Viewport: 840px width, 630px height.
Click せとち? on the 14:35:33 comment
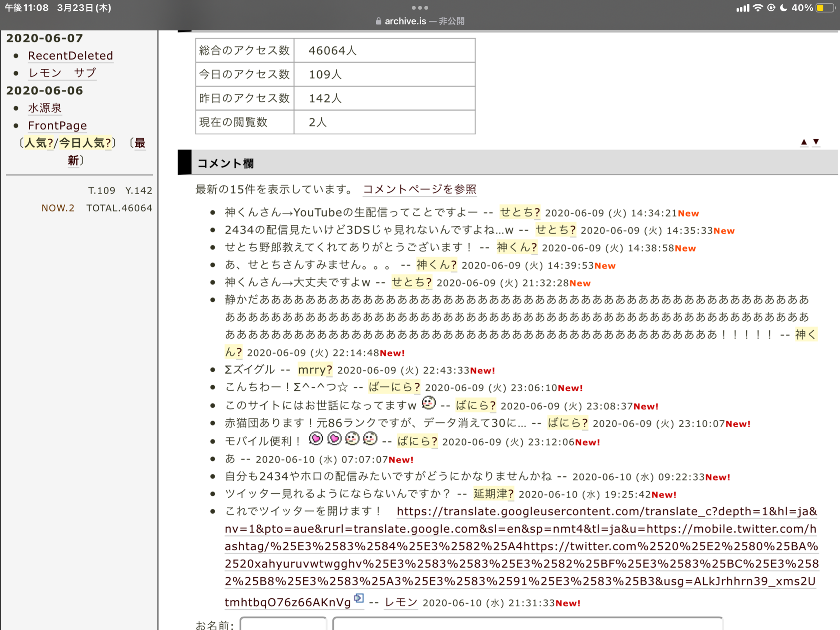tap(556, 230)
